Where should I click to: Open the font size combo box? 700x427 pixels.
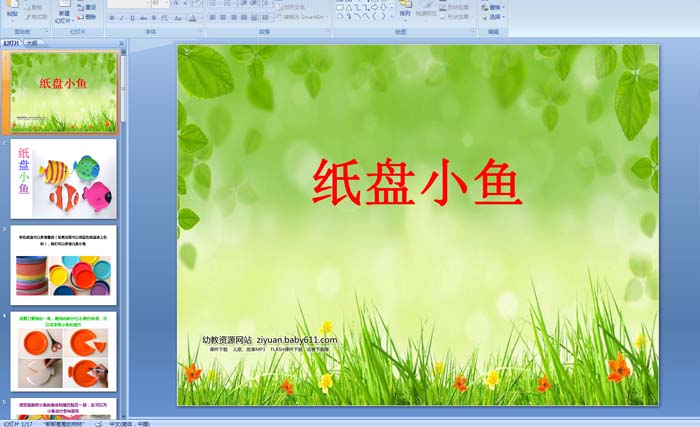point(160,4)
